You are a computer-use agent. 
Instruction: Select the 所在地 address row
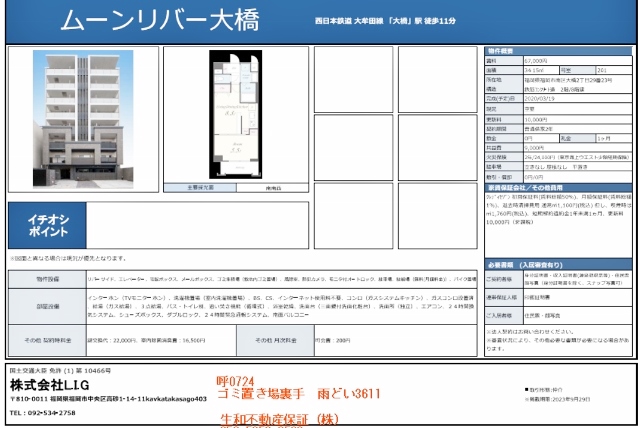pos(559,80)
